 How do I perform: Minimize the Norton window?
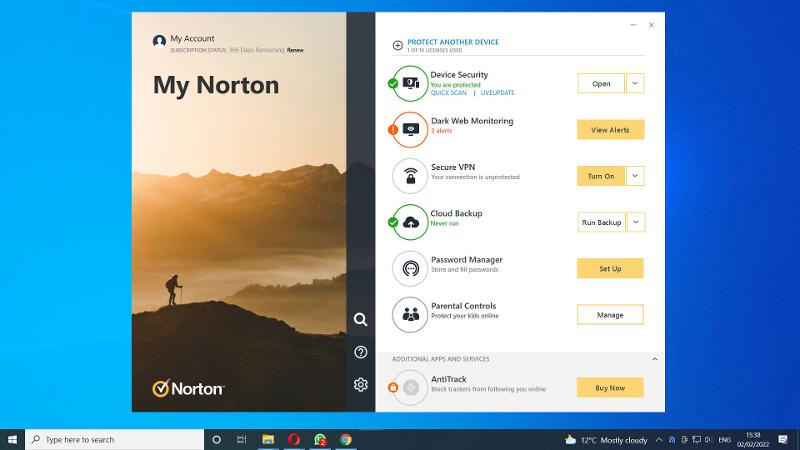[x=633, y=25]
